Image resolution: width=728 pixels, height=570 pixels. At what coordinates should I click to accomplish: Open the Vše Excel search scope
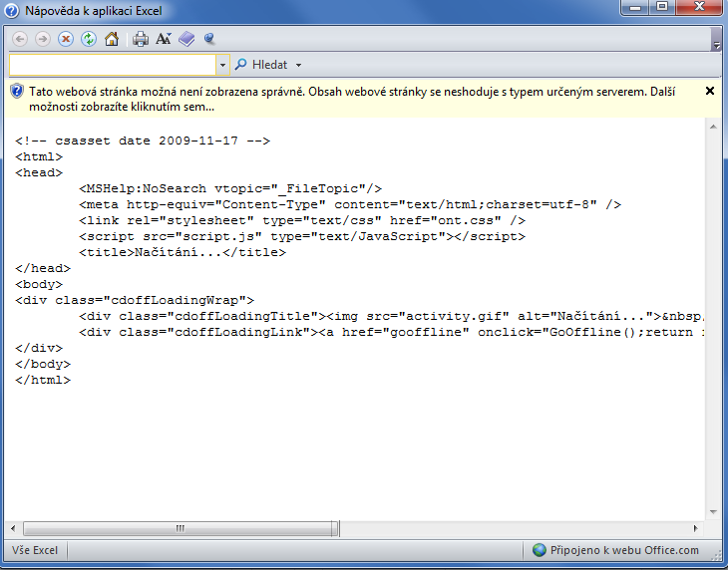point(35,550)
